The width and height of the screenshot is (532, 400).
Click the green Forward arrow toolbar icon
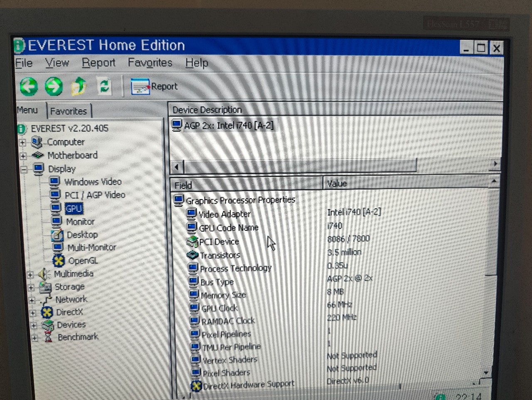[x=54, y=86]
